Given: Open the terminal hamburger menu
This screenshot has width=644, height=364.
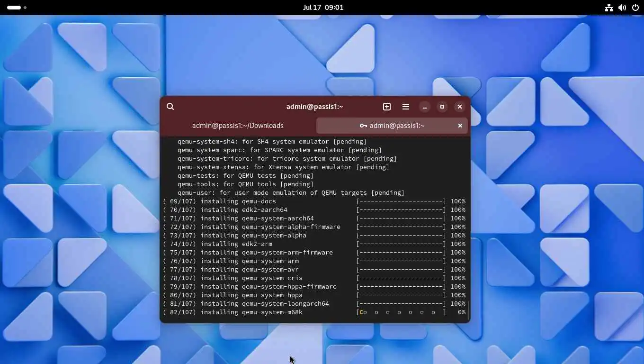Looking at the screenshot, I should point(406,107).
